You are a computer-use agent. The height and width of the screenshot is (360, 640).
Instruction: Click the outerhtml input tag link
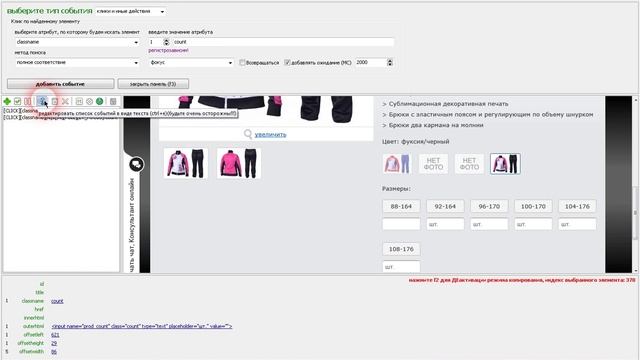[x=142, y=326]
